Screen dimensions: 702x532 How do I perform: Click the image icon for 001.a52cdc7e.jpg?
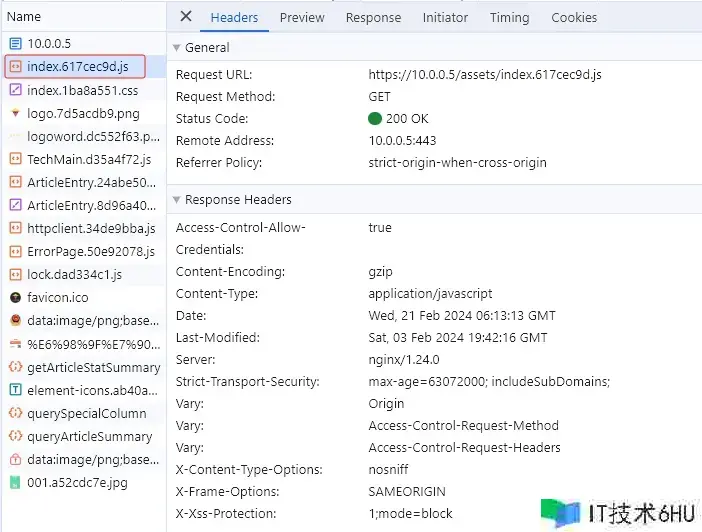pyautogui.click(x=15, y=482)
